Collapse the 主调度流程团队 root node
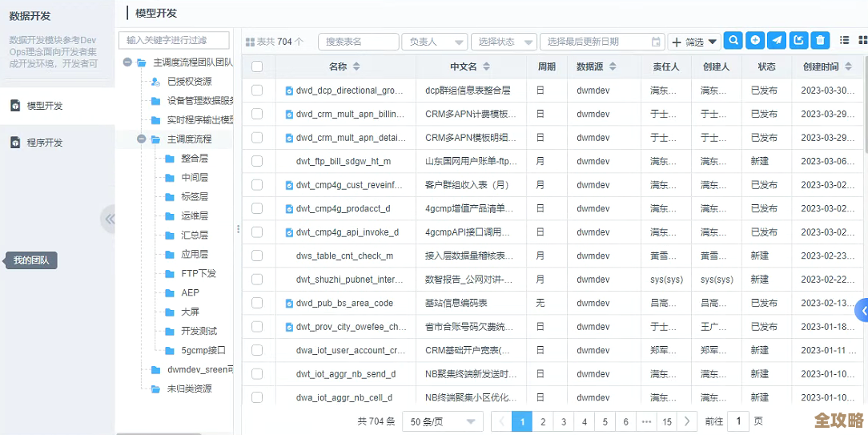This screenshot has height=435, width=868. click(x=127, y=62)
